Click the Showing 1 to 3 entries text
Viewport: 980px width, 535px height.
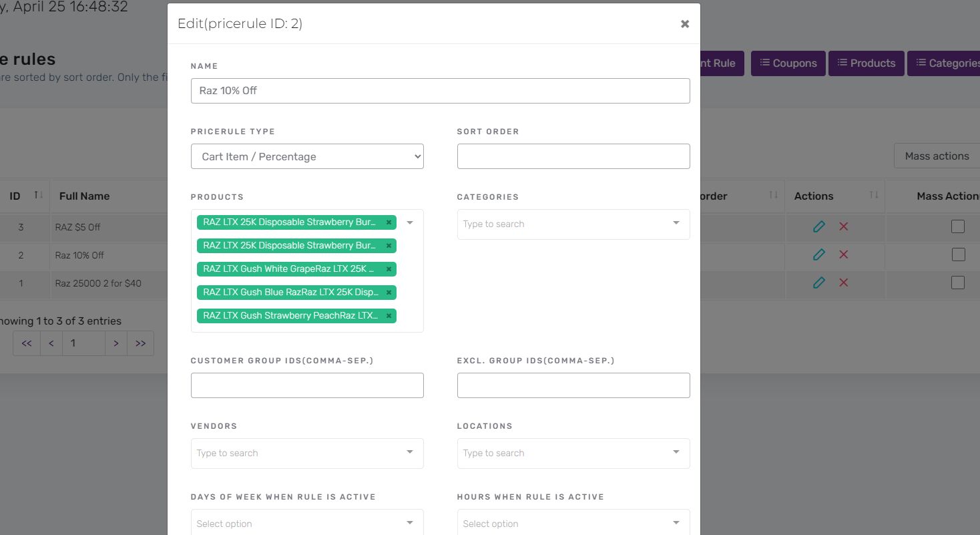(x=61, y=321)
